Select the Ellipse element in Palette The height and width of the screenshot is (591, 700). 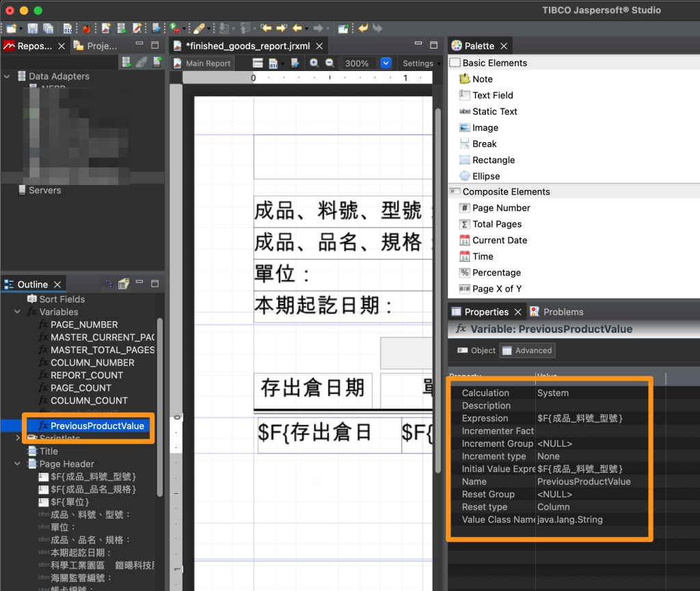click(x=485, y=176)
